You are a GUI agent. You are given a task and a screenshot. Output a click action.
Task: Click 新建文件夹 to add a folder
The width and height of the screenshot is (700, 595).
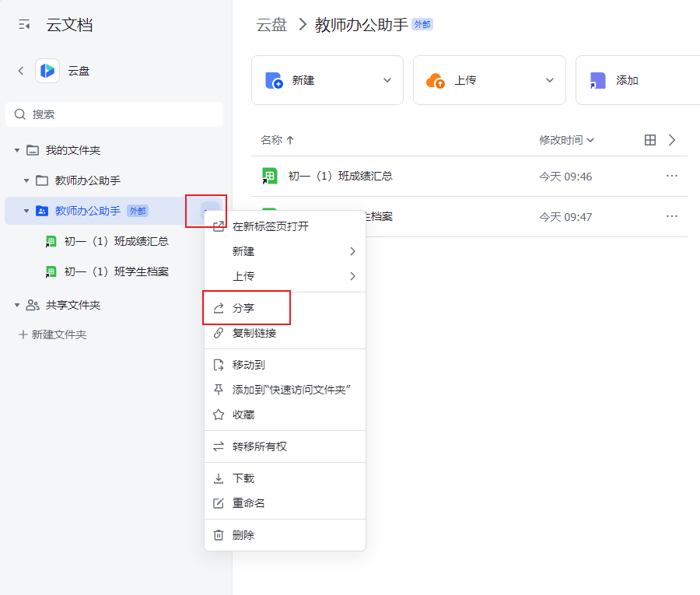click(x=53, y=334)
